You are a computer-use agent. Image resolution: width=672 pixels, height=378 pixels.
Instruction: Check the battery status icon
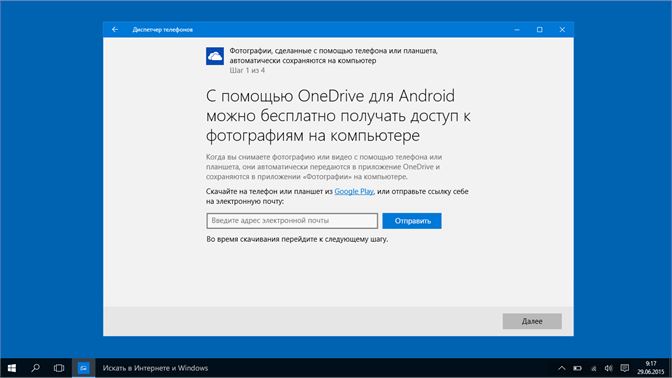(578, 368)
